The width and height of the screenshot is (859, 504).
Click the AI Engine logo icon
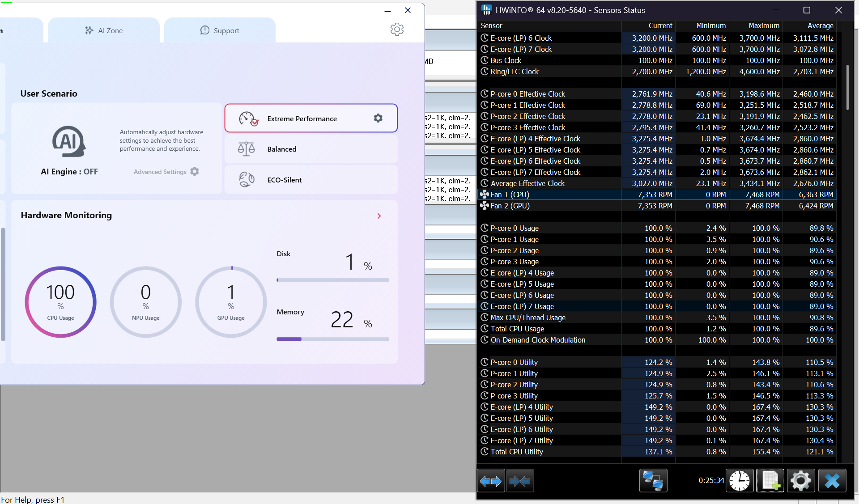pyautogui.click(x=69, y=141)
